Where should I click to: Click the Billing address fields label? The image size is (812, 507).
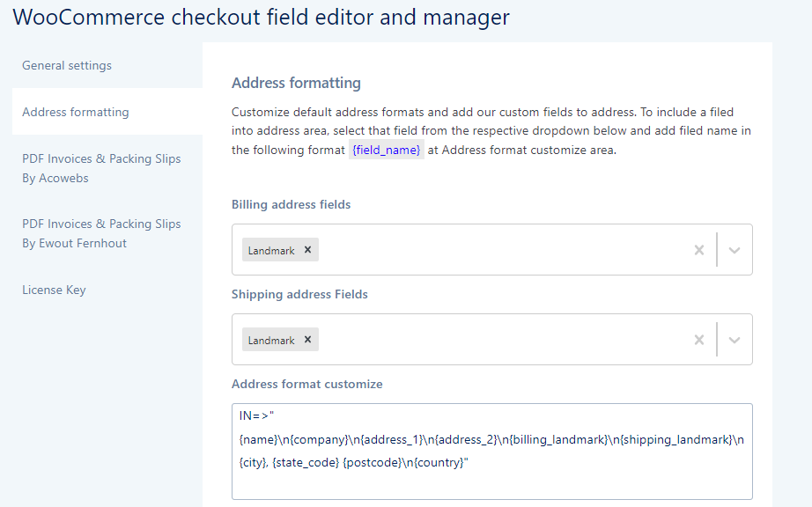[x=291, y=204]
